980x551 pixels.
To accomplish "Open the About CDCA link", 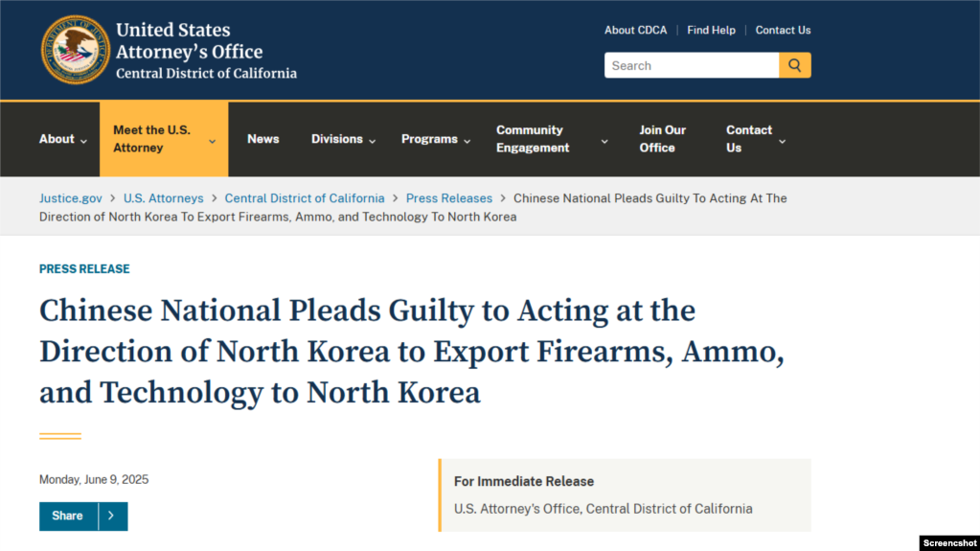I will [635, 30].
